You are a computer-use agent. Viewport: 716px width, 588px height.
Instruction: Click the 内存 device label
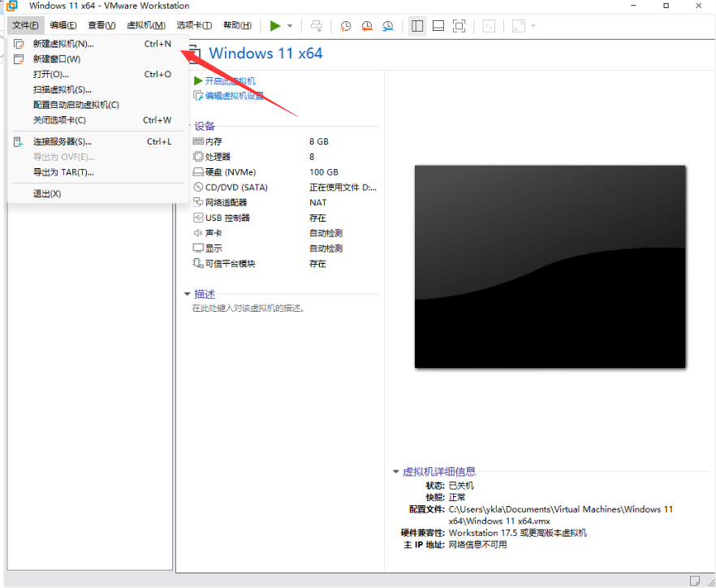pyautogui.click(x=214, y=141)
